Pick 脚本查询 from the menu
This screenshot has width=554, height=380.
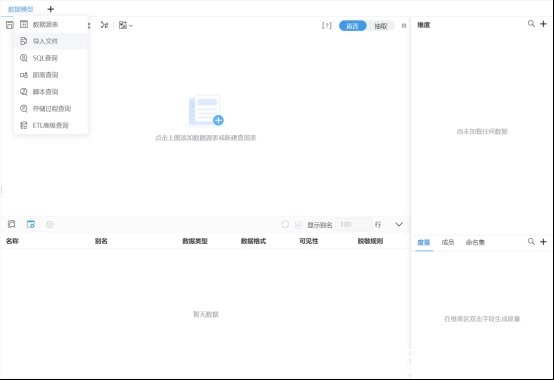(51, 92)
